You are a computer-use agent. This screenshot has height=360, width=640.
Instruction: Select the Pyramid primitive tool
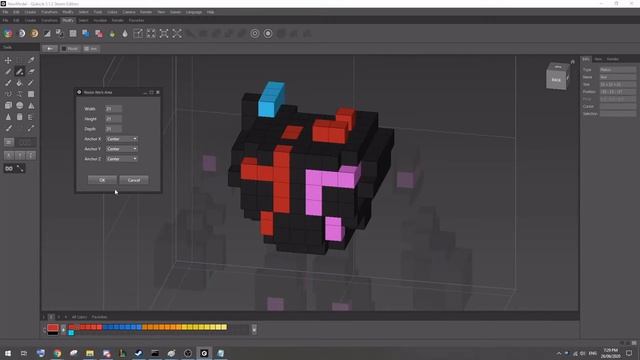pyautogui.click(x=31, y=105)
